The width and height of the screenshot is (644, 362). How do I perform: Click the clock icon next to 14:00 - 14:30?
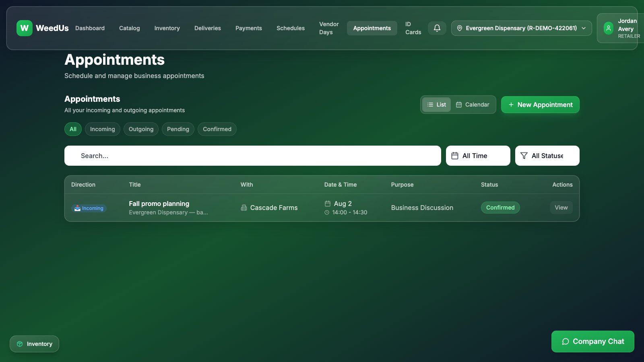click(x=327, y=212)
